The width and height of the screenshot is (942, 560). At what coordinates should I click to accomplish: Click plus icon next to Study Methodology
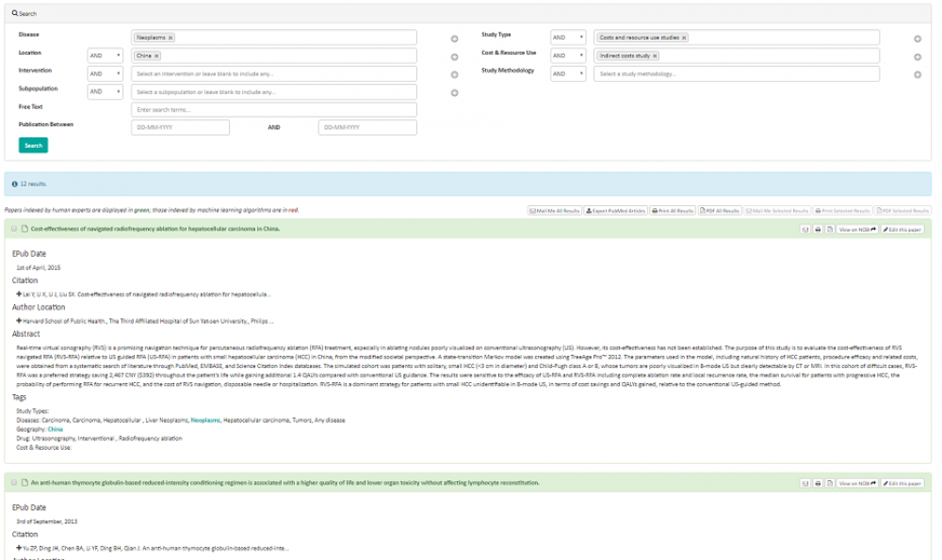pyautogui.click(x=918, y=74)
